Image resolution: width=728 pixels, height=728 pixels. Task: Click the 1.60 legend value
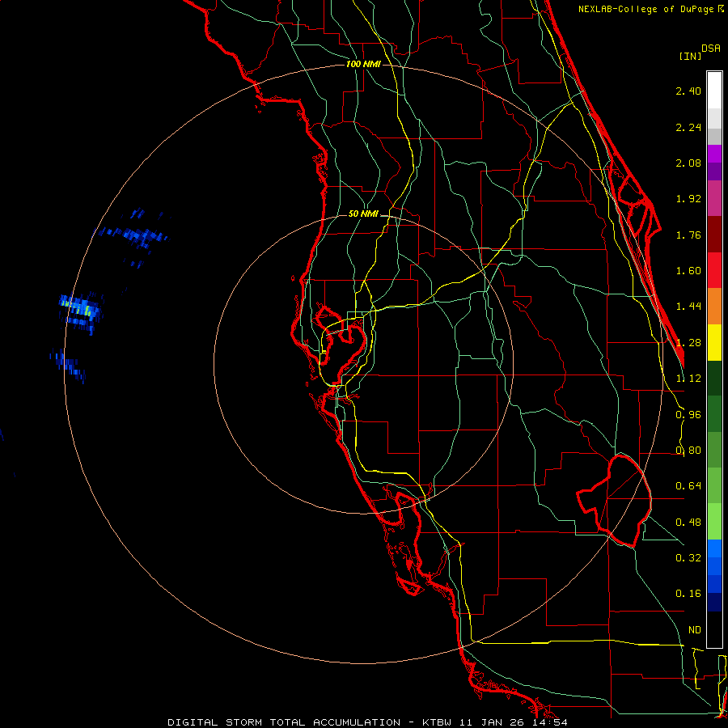688,271
